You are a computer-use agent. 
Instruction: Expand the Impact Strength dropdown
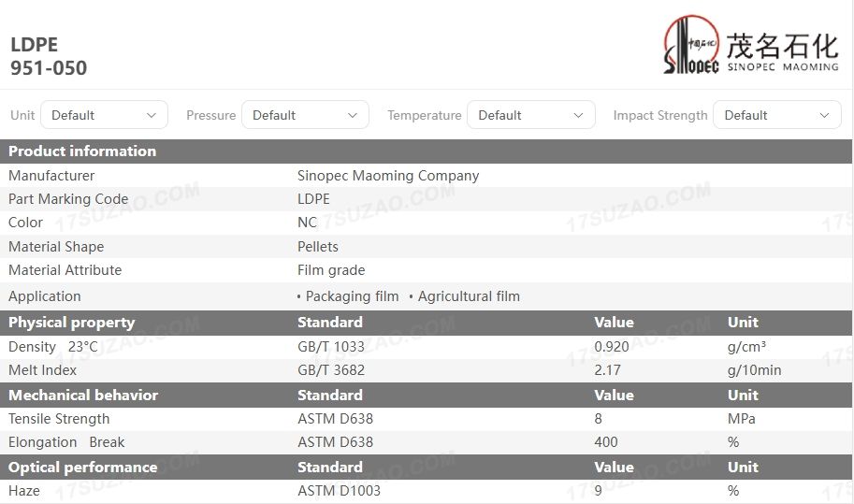(x=775, y=115)
